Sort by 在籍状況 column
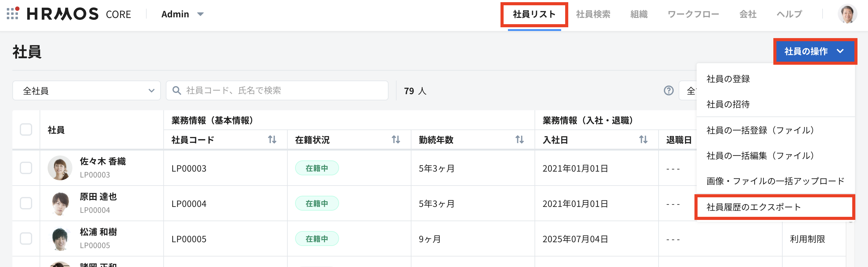The image size is (868, 267). 396,139
